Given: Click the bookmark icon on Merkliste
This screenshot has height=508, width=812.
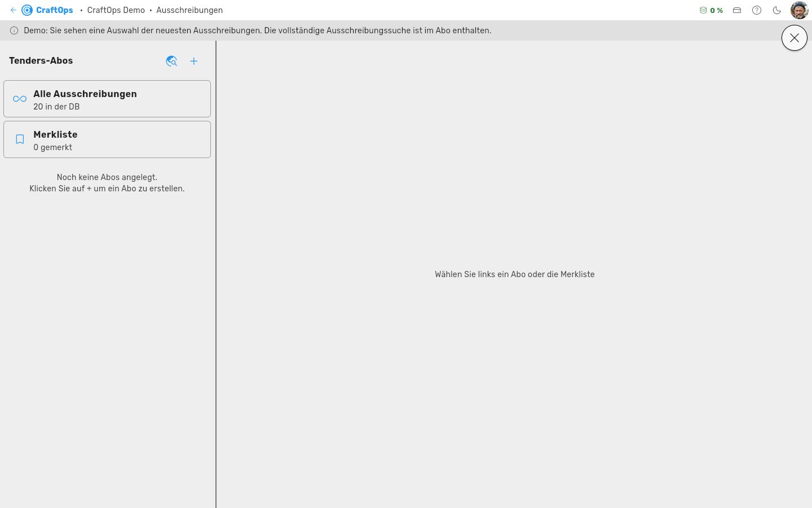Looking at the screenshot, I should click(20, 139).
